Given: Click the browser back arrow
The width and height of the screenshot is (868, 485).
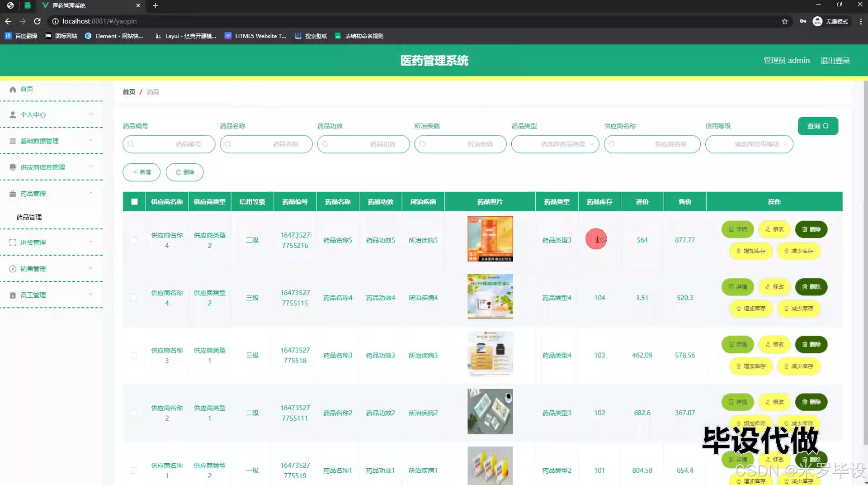Looking at the screenshot, I should 8,21.
